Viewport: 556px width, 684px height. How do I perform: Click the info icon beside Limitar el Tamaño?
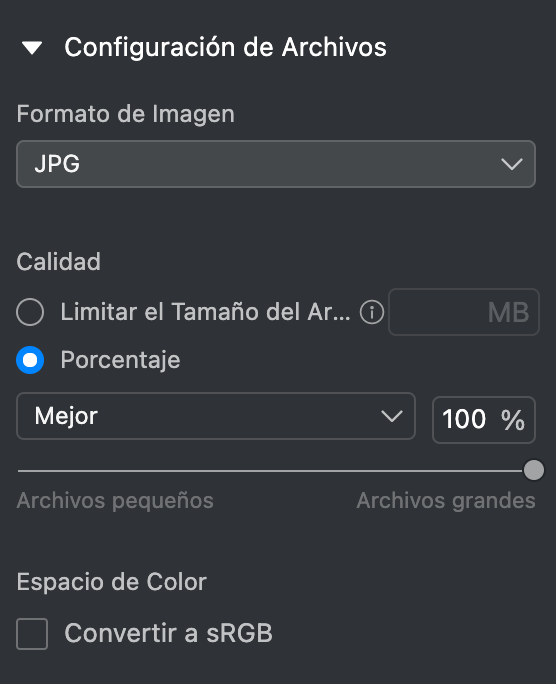[372, 312]
